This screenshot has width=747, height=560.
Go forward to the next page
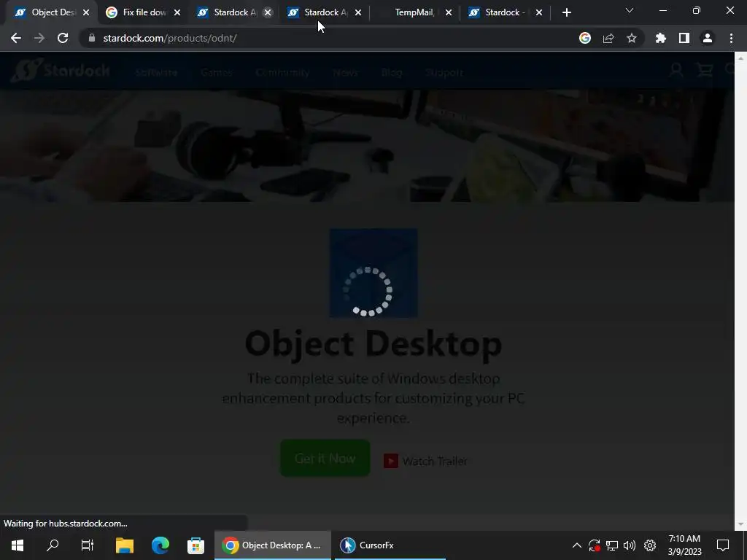point(39,38)
